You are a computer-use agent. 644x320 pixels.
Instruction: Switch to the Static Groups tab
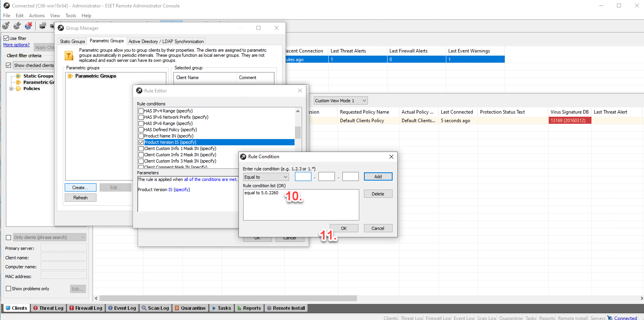(73, 42)
